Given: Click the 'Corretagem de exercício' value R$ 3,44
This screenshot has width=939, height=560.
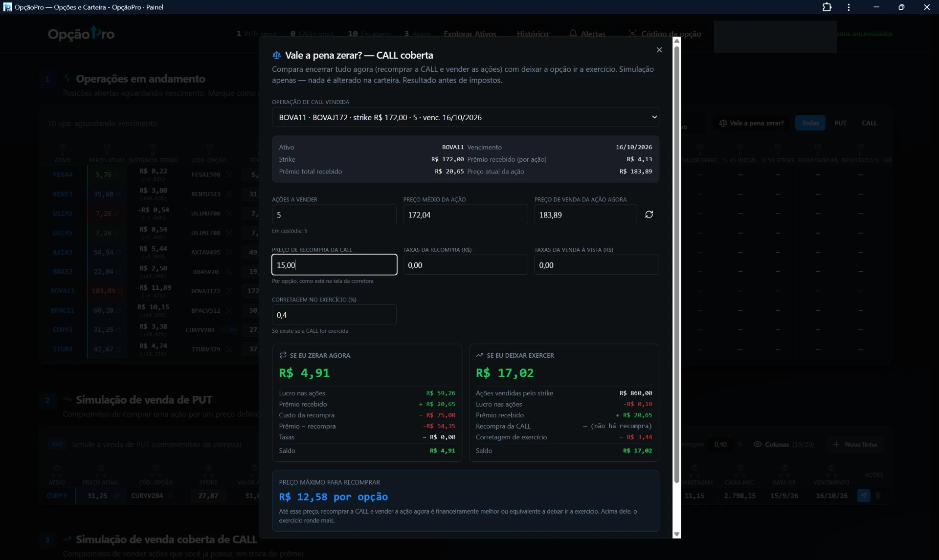Looking at the screenshot, I should 636,437.
